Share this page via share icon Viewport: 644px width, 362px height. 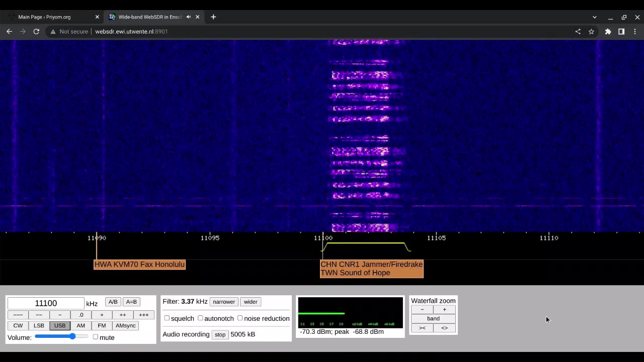pyautogui.click(x=578, y=31)
